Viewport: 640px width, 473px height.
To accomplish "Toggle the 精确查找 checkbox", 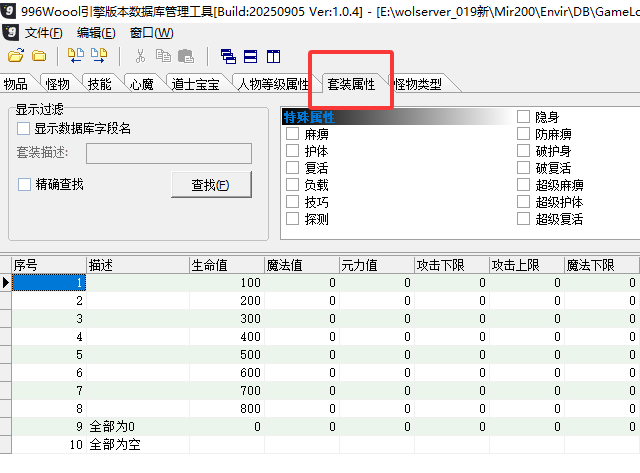I will [x=25, y=184].
